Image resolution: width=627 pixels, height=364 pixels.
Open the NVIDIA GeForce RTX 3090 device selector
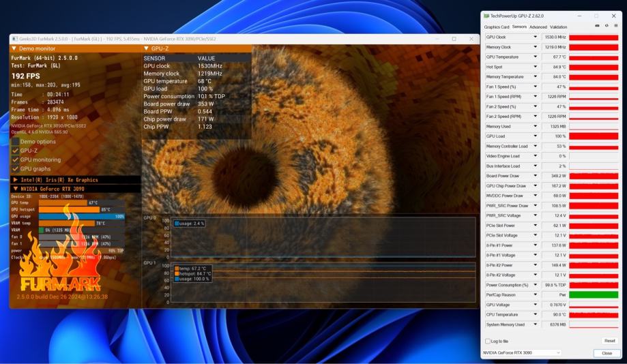pyautogui.click(x=522, y=352)
